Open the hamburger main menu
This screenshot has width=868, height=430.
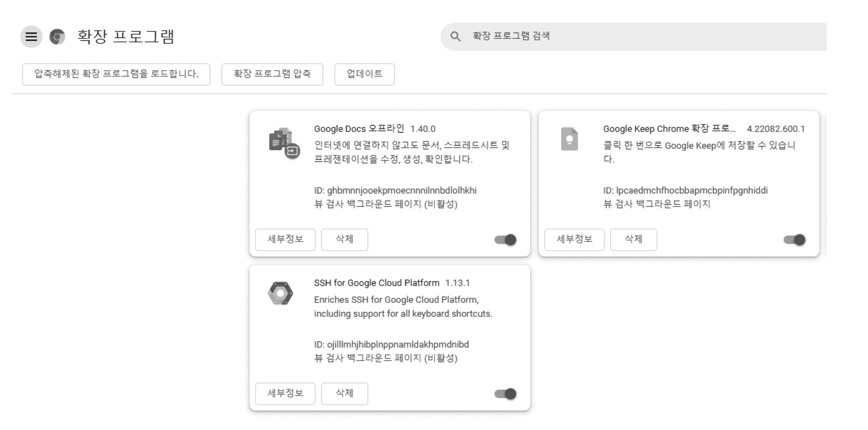(31, 37)
